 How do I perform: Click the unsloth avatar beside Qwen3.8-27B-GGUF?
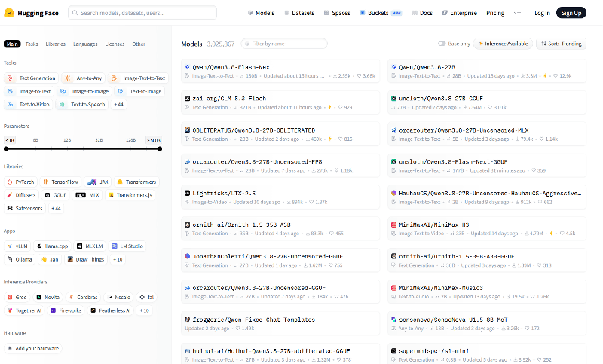[x=393, y=99]
